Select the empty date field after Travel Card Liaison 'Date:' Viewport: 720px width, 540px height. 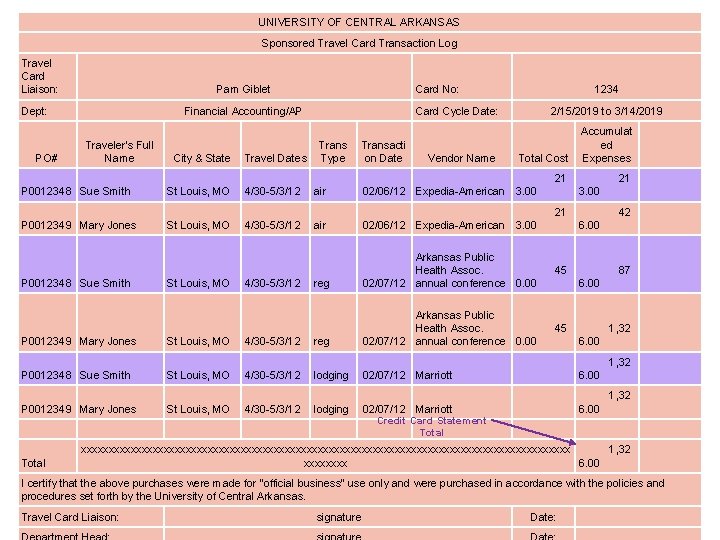click(x=638, y=517)
